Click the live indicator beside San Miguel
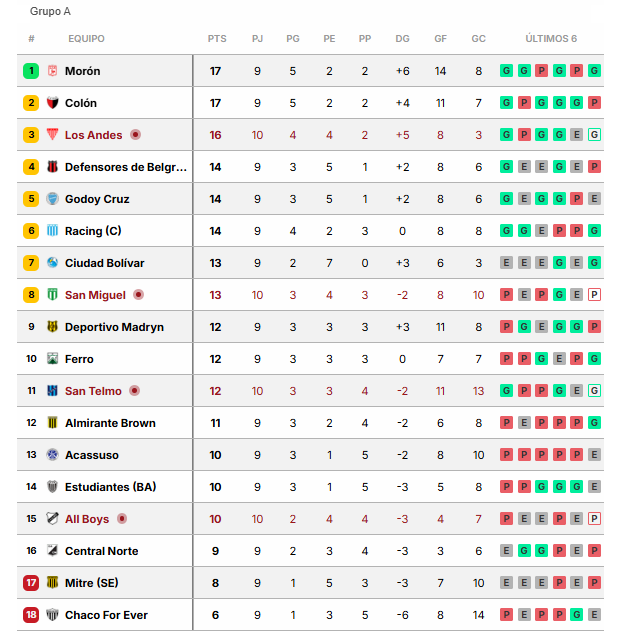 [x=139, y=295]
